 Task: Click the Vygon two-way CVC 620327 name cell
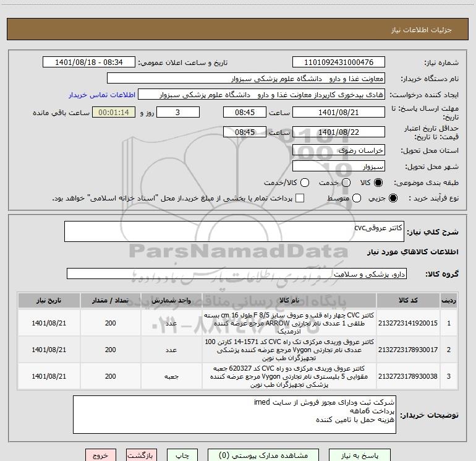pos(289,376)
